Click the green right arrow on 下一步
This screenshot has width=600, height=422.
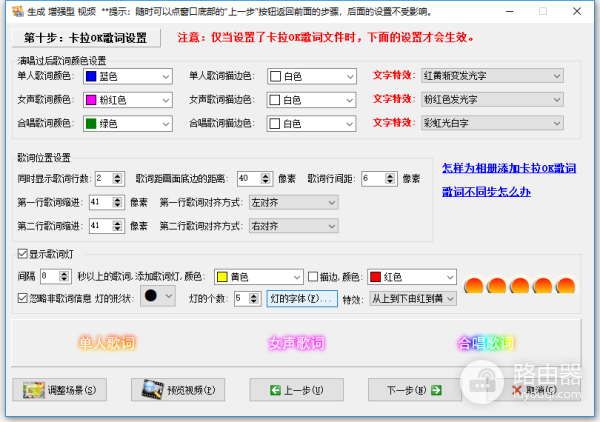(436, 390)
